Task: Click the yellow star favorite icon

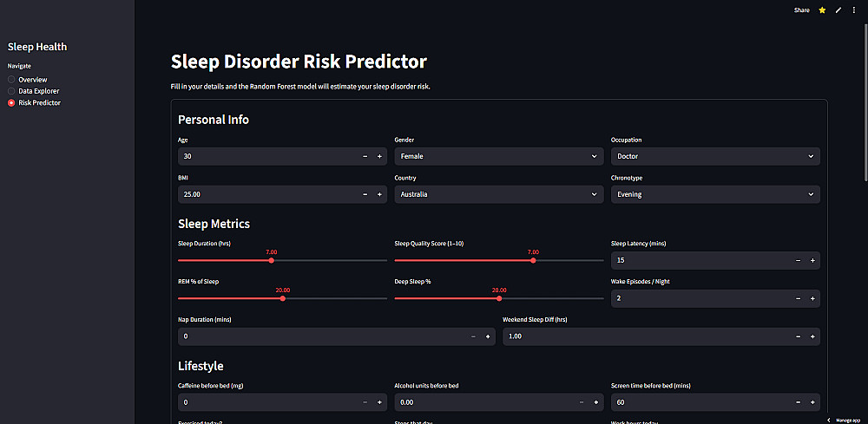Action: click(822, 10)
